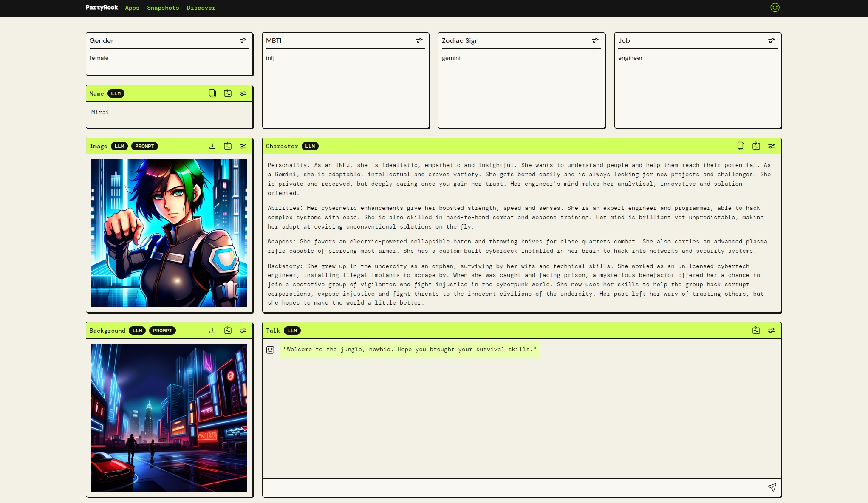
Task: Click the PartyRock logo link
Action: pyautogui.click(x=102, y=8)
